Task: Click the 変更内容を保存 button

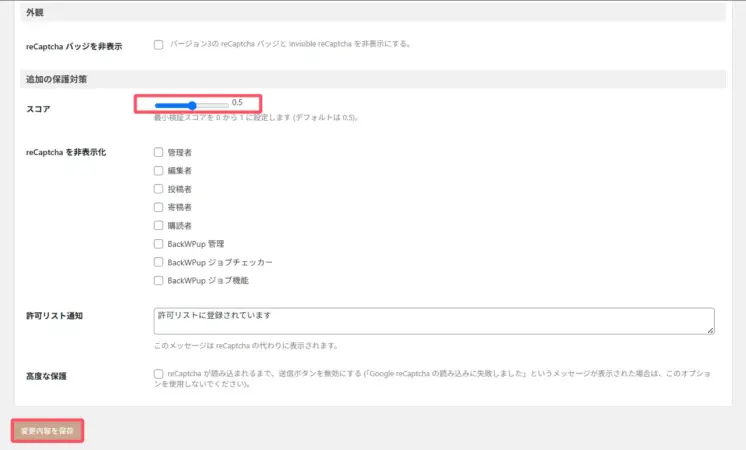Action: [47, 431]
